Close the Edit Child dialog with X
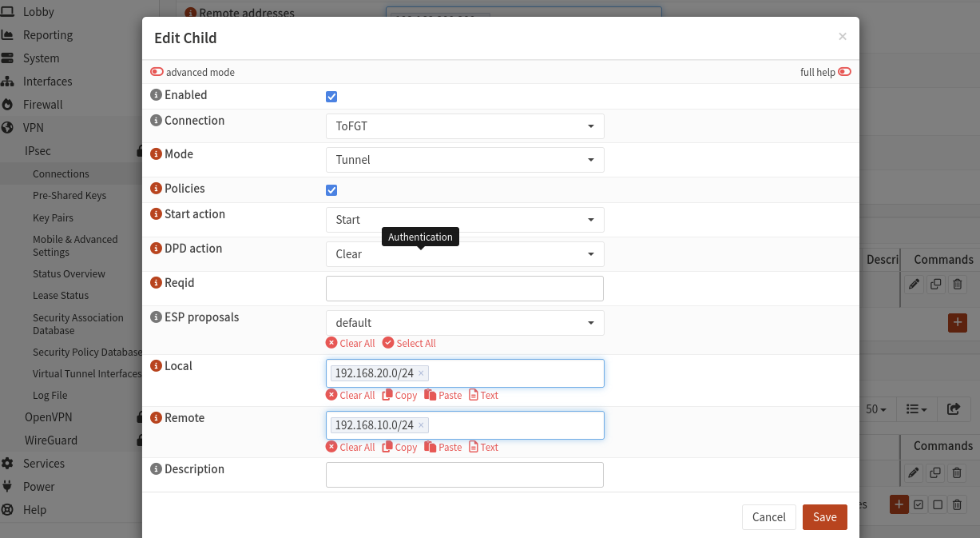Image resolution: width=980 pixels, height=538 pixels. pyautogui.click(x=843, y=37)
